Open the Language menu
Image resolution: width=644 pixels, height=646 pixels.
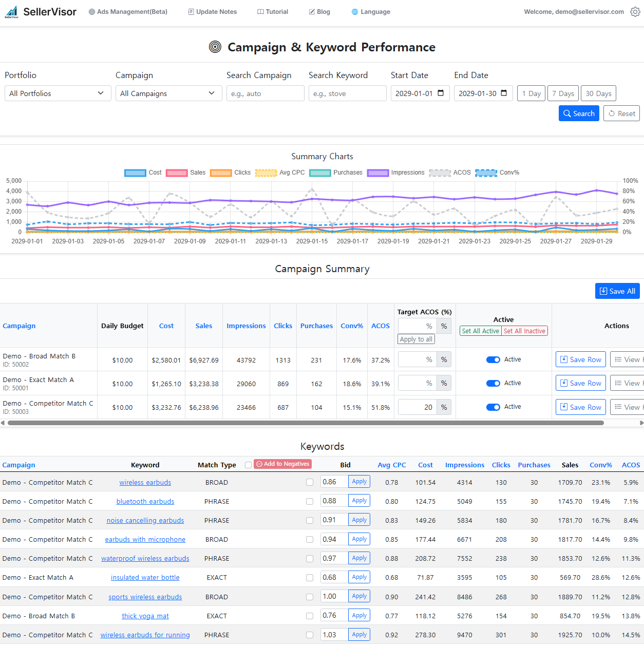click(x=371, y=12)
